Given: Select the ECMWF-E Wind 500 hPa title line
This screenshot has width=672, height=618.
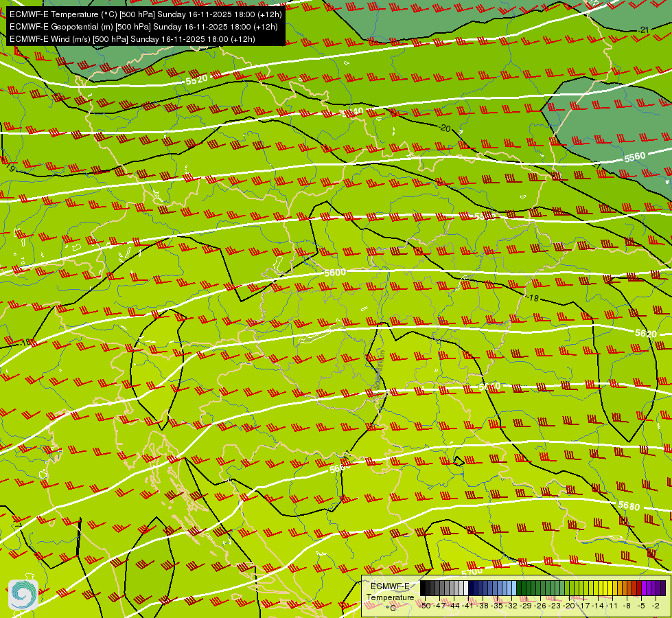Looking at the screenshot, I should click(x=132, y=39).
